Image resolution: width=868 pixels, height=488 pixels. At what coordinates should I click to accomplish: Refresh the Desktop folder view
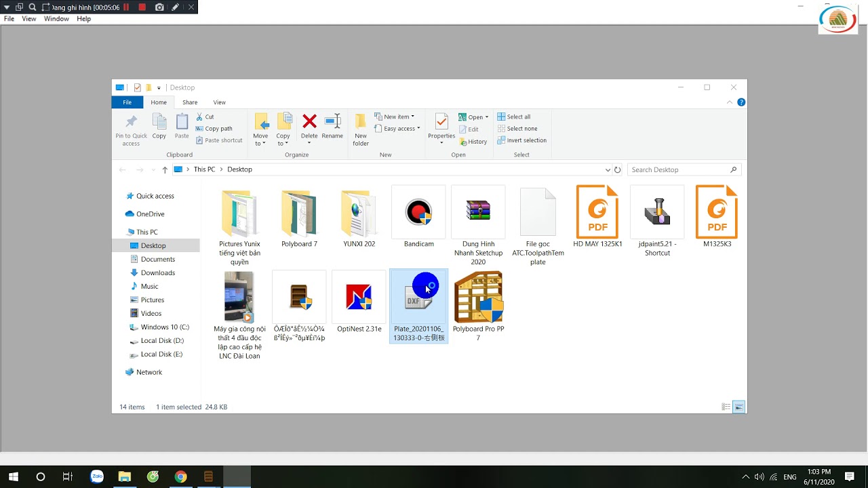(x=617, y=169)
